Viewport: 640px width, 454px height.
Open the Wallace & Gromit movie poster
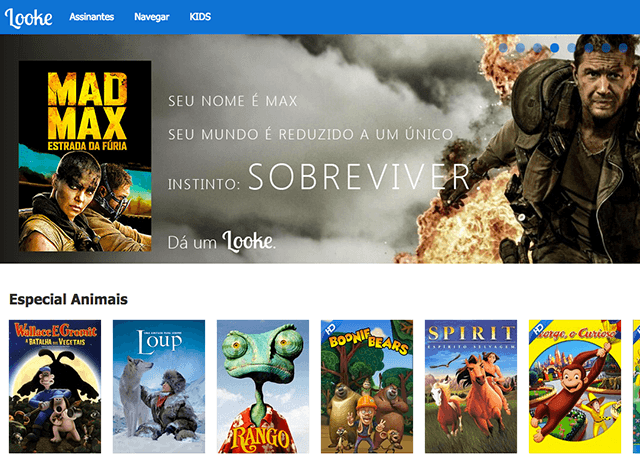55,386
